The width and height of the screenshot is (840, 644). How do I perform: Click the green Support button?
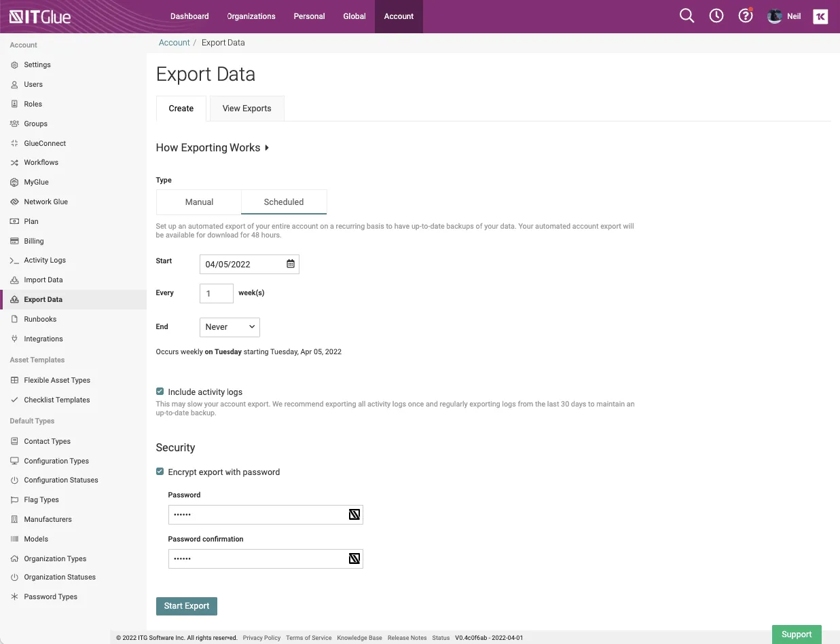(x=797, y=634)
